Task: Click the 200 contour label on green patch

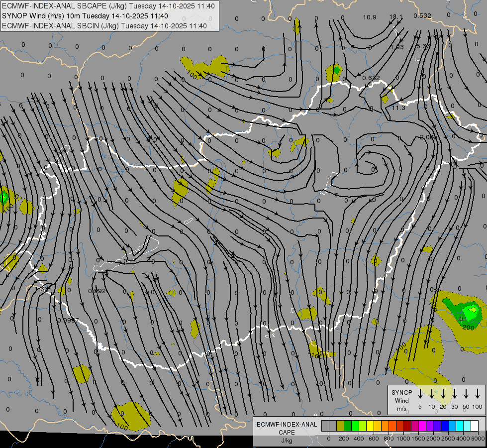Action: [x=469, y=328]
